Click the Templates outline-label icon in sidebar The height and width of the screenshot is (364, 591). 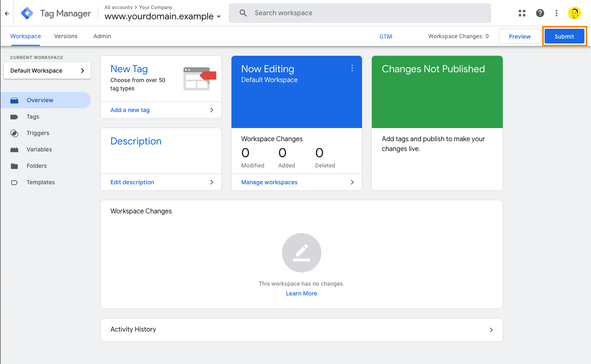click(14, 182)
